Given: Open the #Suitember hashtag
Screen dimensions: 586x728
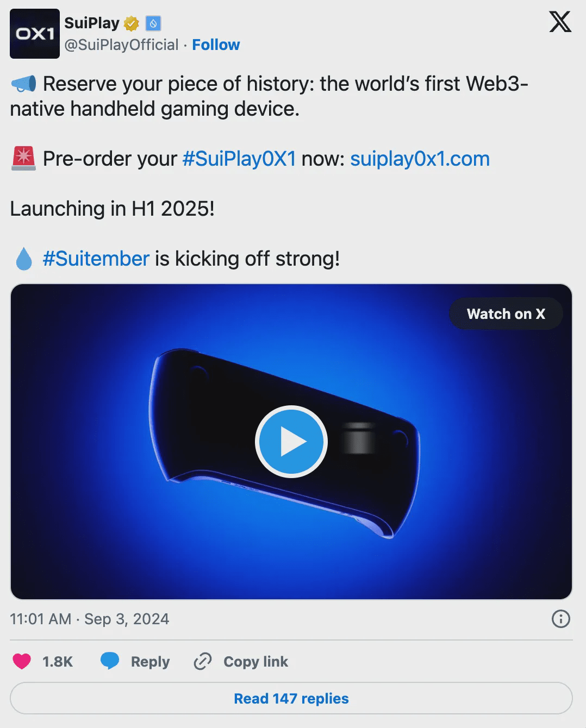Looking at the screenshot, I should [x=96, y=259].
